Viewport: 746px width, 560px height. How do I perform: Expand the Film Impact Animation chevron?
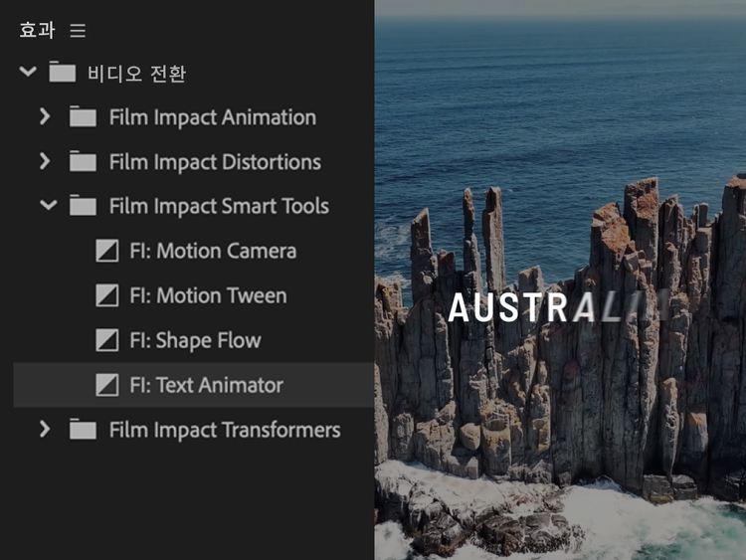tap(45, 116)
